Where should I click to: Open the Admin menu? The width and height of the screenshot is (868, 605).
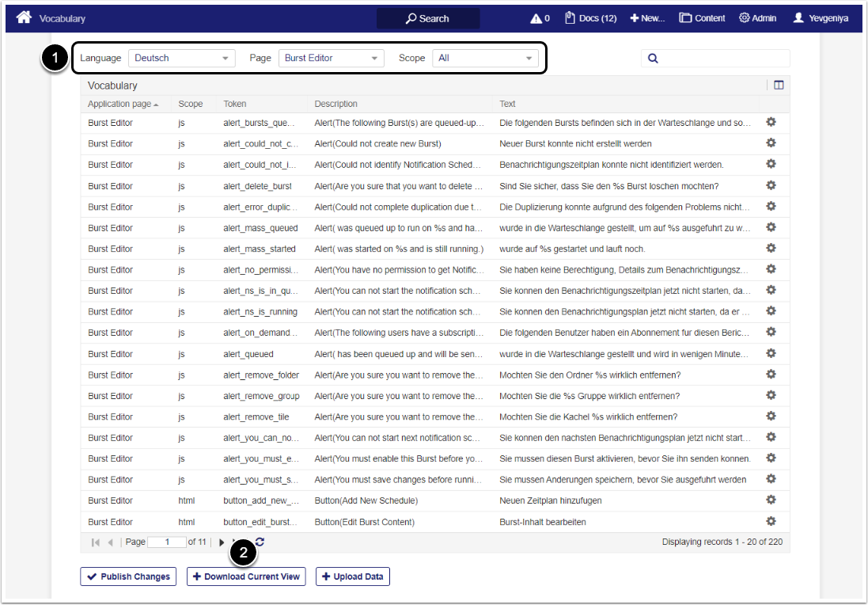click(757, 18)
